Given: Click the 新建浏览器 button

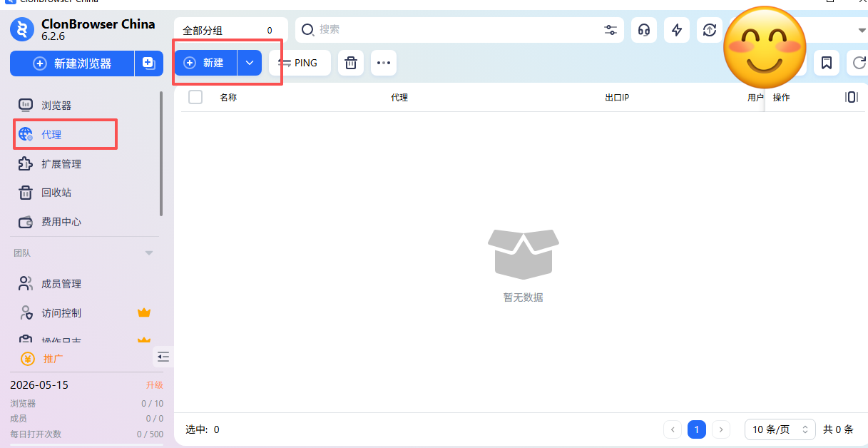Looking at the screenshot, I should point(72,63).
